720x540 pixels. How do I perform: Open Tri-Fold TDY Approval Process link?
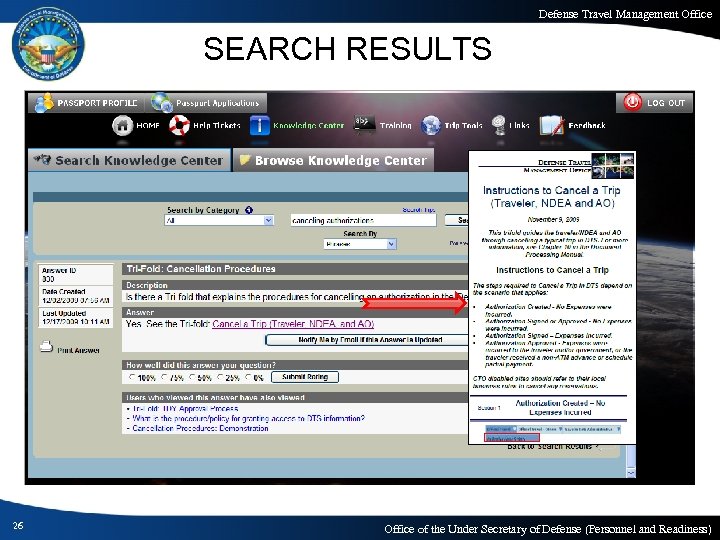coord(185,409)
